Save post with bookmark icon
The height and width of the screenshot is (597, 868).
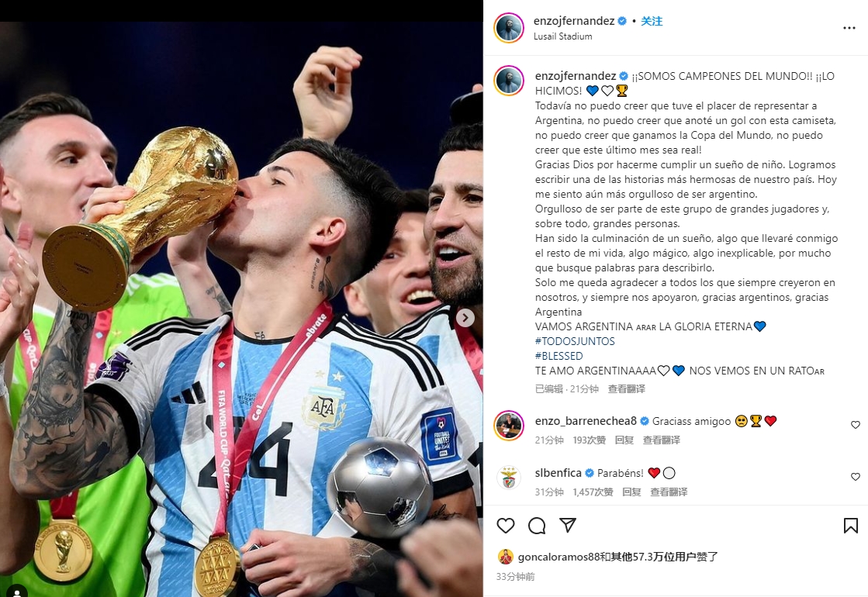(x=850, y=526)
